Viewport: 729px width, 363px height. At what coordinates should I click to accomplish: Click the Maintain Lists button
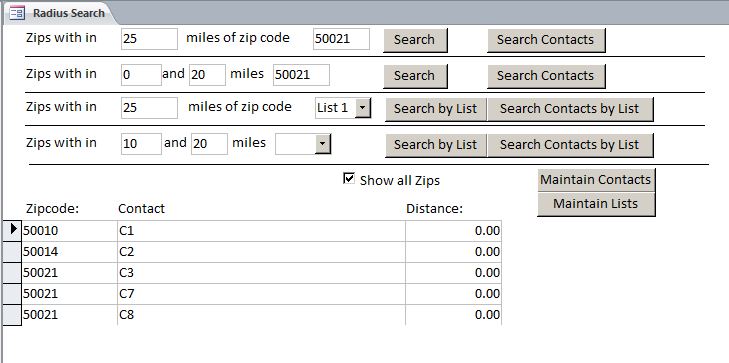[596, 204]
